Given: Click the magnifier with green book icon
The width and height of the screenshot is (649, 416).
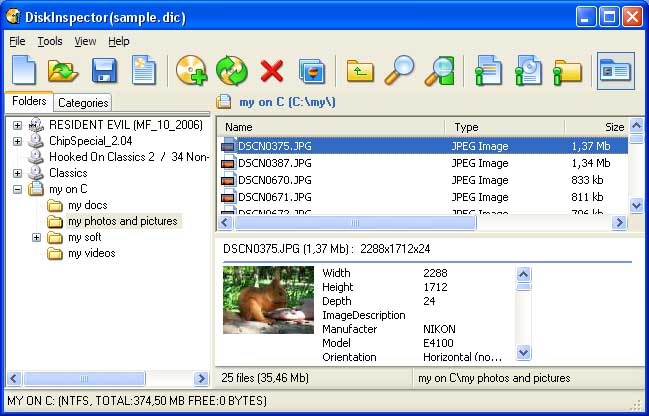Looking at the screenshot, I should (x=439, y=71).
